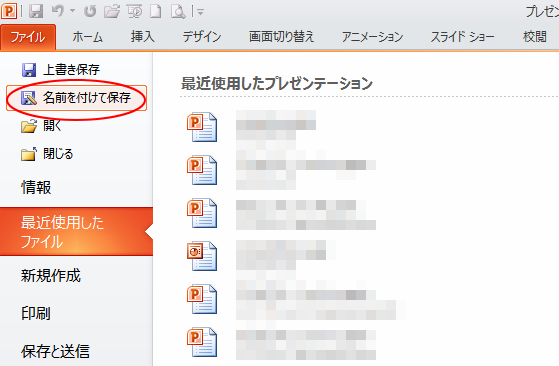The height and width of the screenshot is (366, 559).
Task: Click the Save icon in quick access toolbar
Action: 36,11
